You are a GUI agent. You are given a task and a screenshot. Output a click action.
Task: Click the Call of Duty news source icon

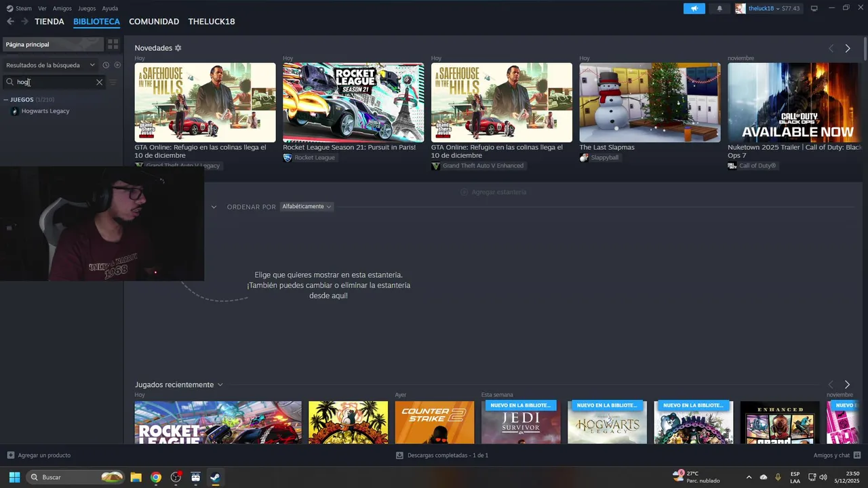tap(732, 165)
